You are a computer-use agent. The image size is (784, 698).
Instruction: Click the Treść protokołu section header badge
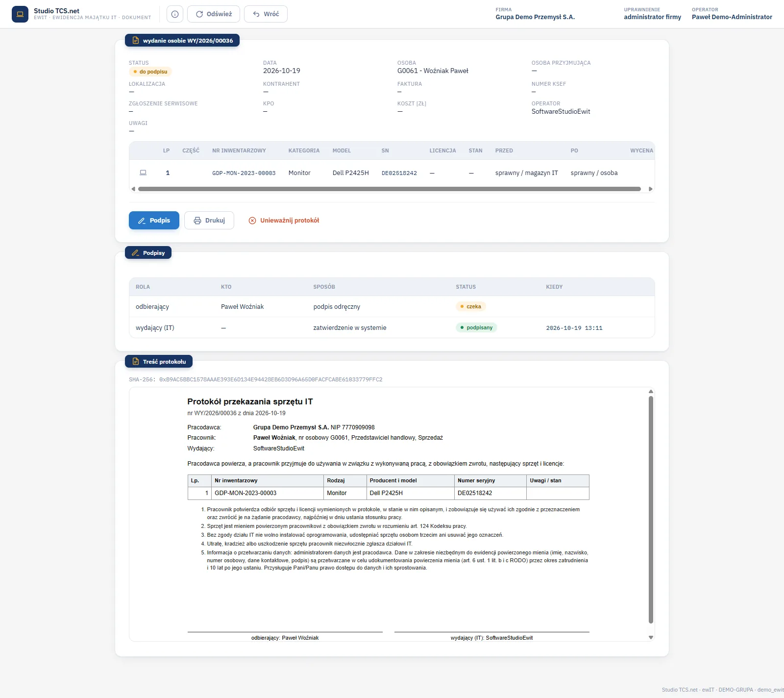pos(159,362)
